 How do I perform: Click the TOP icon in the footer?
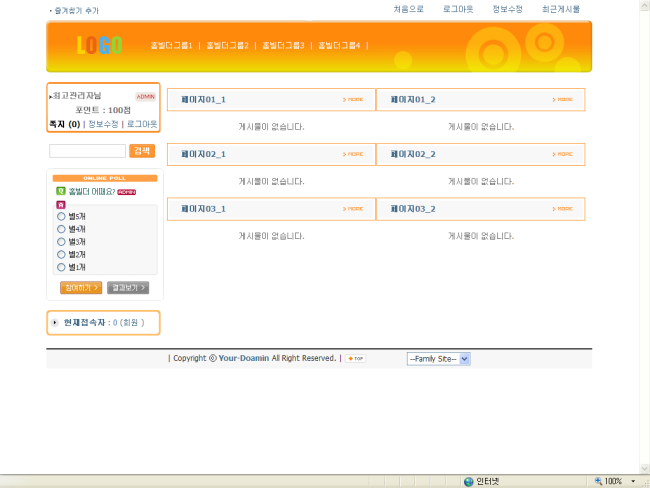pyautogui.click(x=355, y=358)
